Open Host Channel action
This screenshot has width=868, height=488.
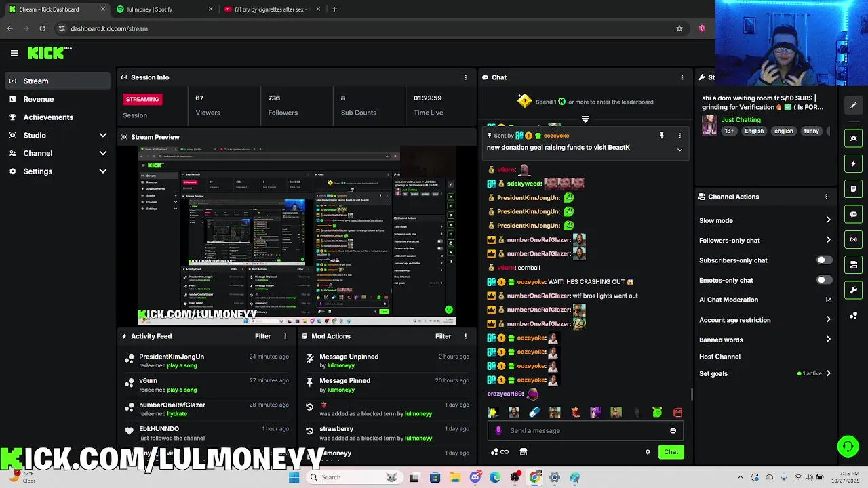click(719, 357)
